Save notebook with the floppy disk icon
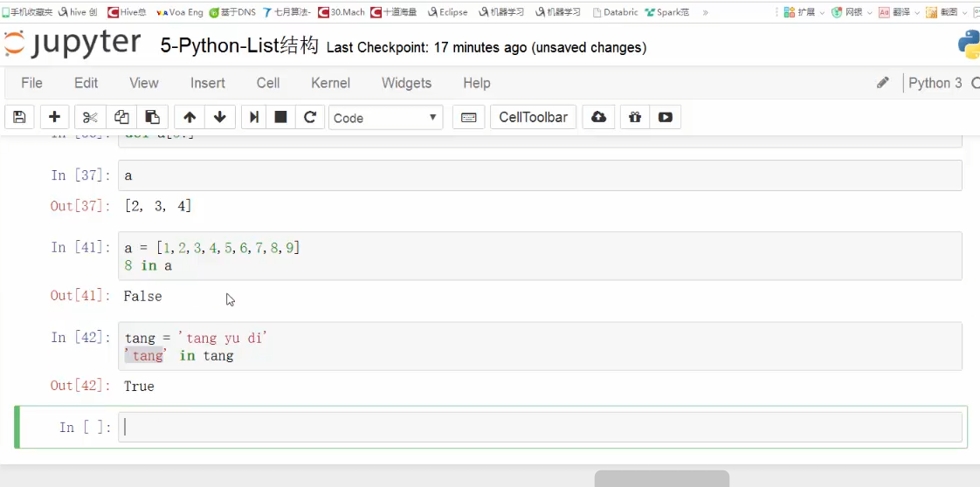 [x=19, y=117]
